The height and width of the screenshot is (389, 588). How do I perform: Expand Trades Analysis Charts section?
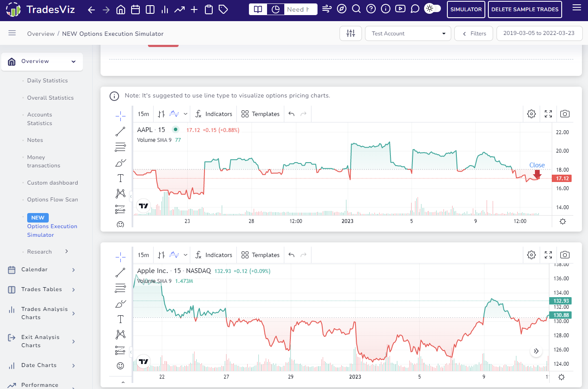[x=42, y=313]
